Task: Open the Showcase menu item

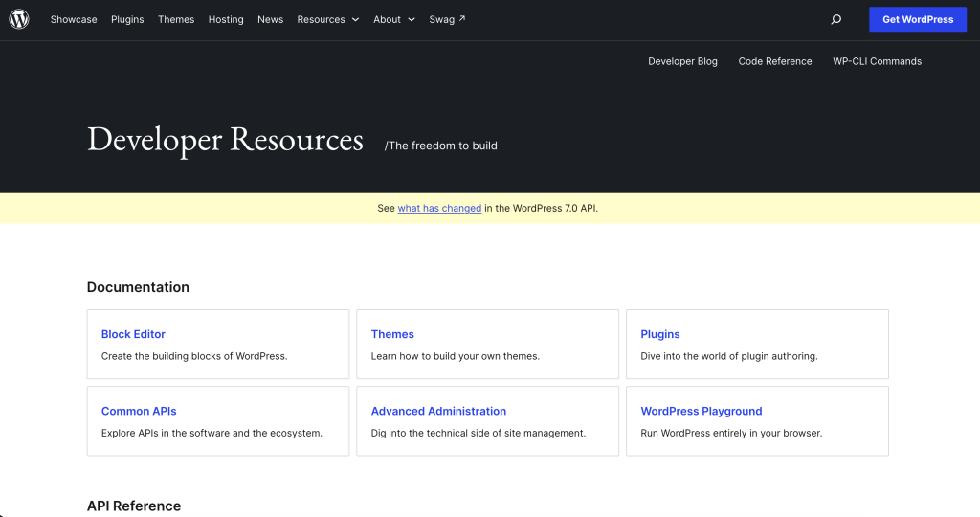Action: click(x=74, y=19)
